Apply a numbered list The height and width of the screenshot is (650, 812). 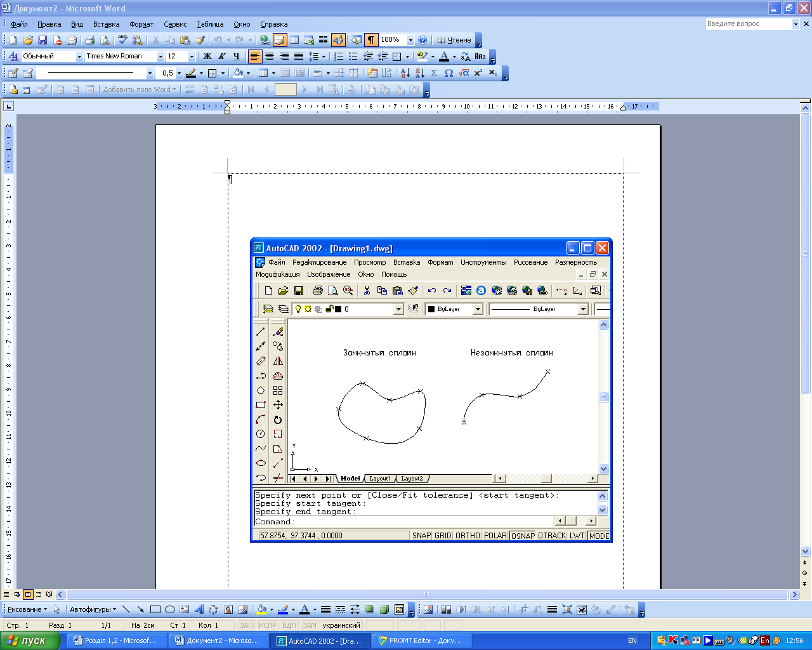click(x=339, y=56)
